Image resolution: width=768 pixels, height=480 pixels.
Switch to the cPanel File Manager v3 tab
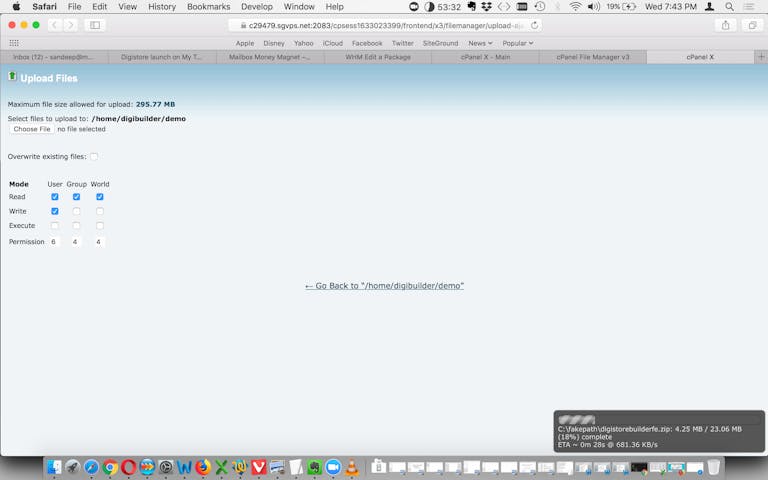(593, 57)
